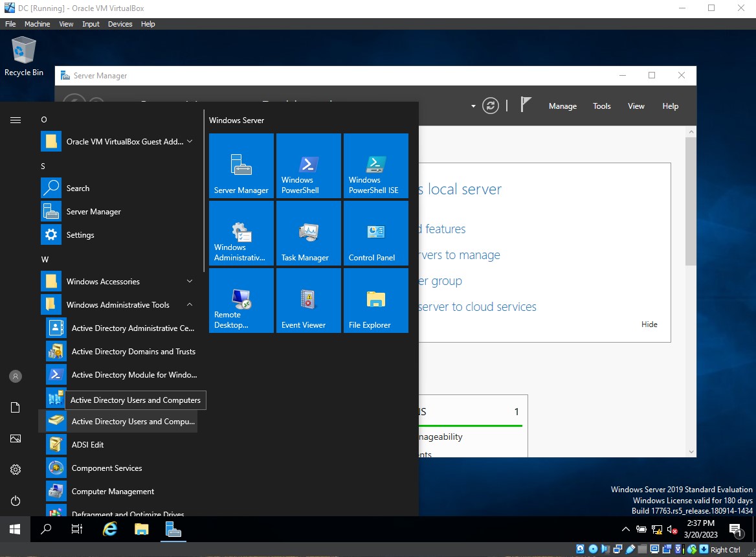
Task: Collapse the Windows Administrative Tools folder
Action: [x=118, y=305]
